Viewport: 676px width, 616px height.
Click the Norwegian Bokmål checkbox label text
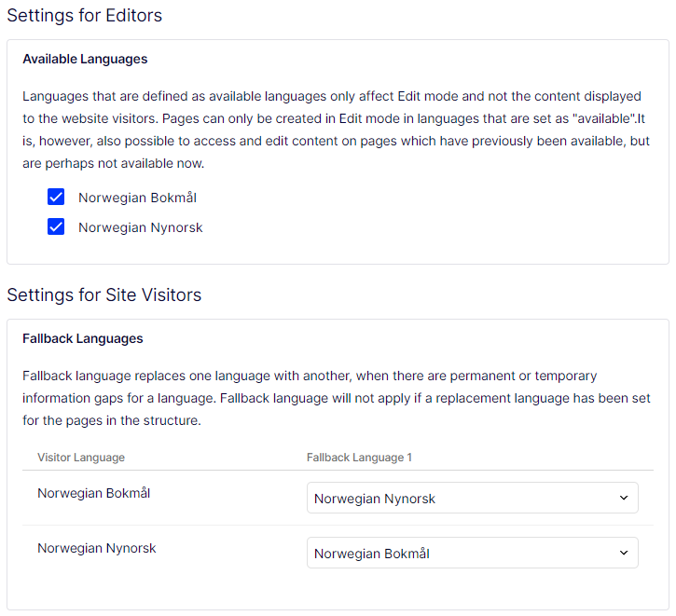click(137, 198)
